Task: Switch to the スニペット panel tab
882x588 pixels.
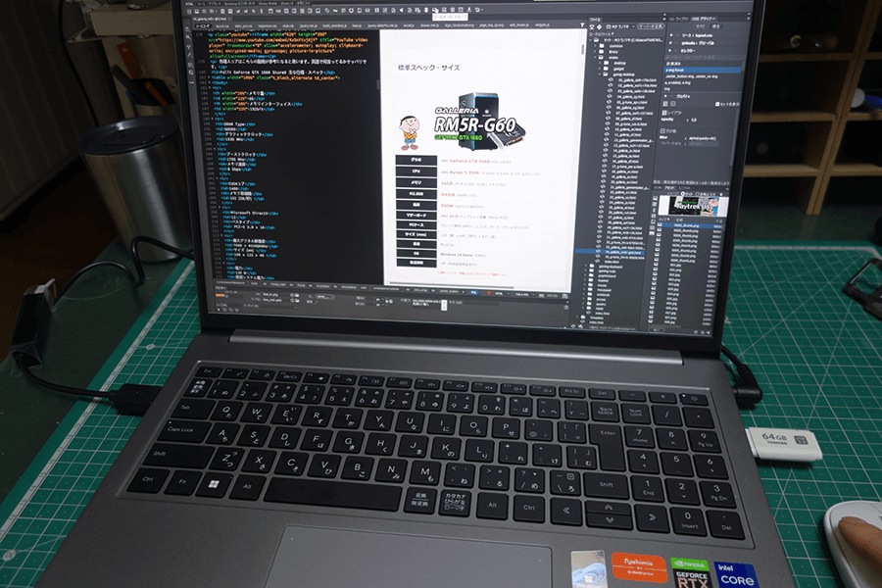Action: (685, 188)
